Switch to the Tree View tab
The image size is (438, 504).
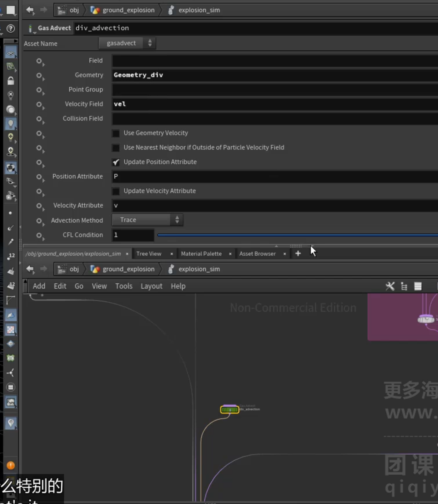[x=149, y=254]
